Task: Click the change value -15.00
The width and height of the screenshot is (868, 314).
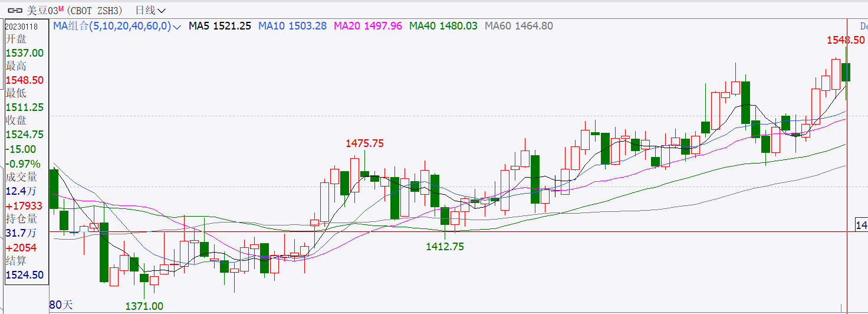Action: point(21,149)
